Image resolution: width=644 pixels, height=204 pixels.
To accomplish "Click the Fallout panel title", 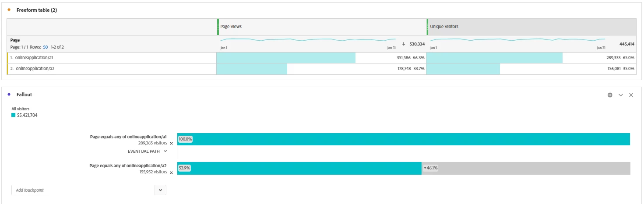I will click(24, 95).
